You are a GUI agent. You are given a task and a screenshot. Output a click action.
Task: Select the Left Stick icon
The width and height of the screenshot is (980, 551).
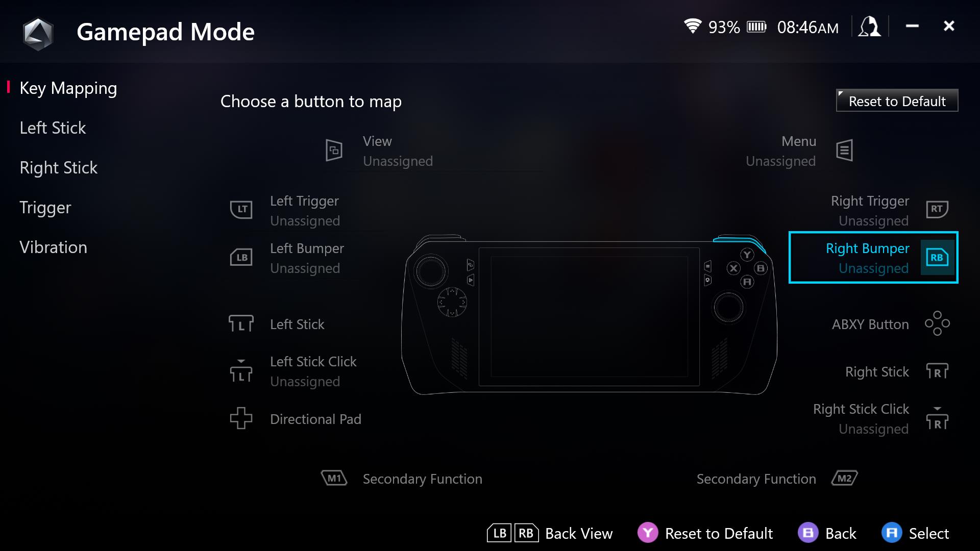point(240,323)
